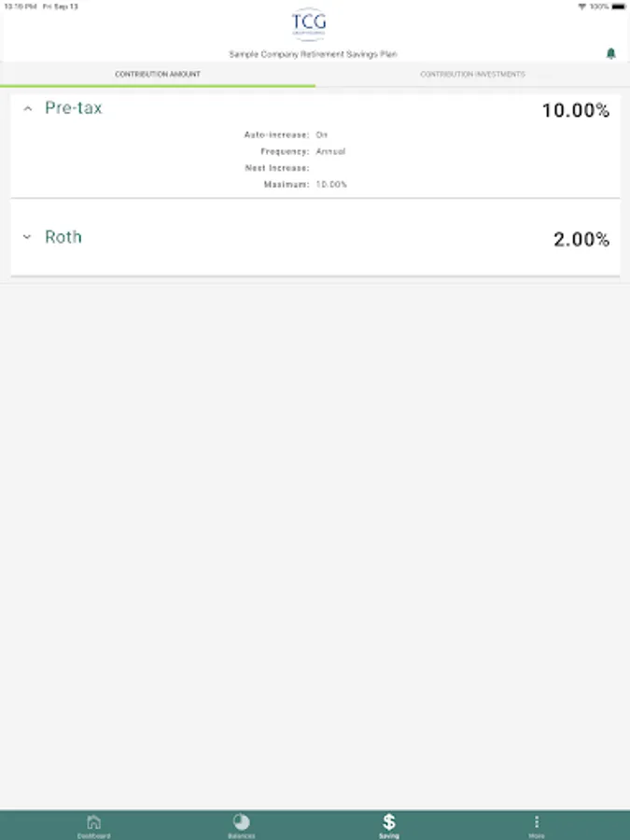630x840 pixels.
Task: Click the Auto-increase On value
Action: pyautogui.click(x=321, y=134)
